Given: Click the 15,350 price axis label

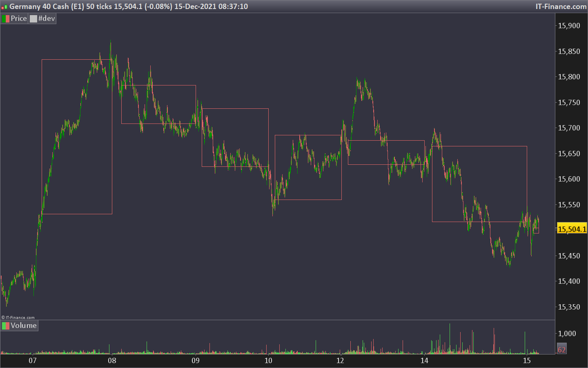Looking at the screenshot, I should pos(569,307).
